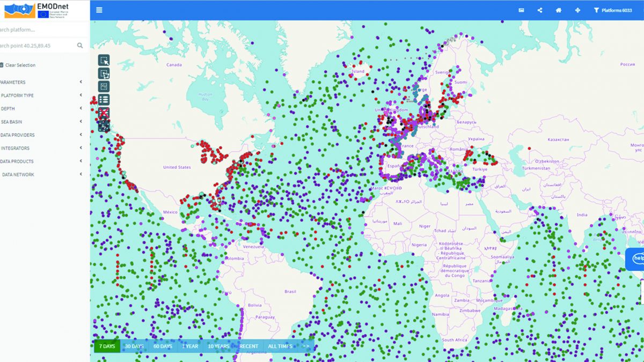Image resolution: width=644 pixels, height=362 pixels.
Task: Open the hamburger menu in the header
Action: 99,10
